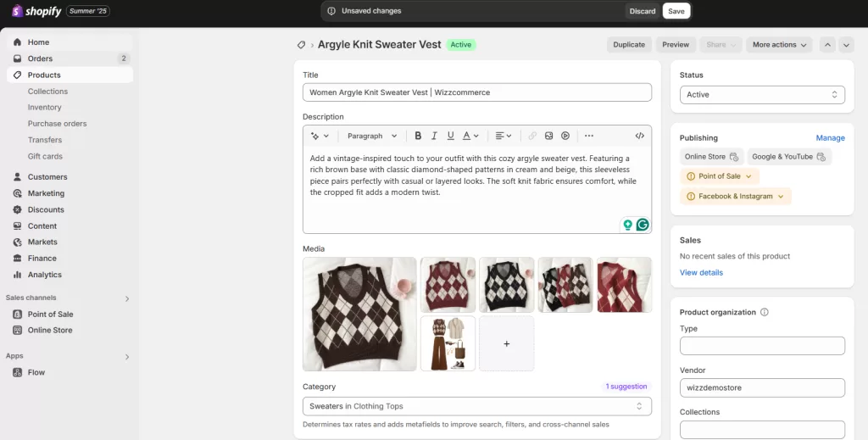Open the text color dropdown
The height and width of the screenshot is (440, 868).
(470, 136)
